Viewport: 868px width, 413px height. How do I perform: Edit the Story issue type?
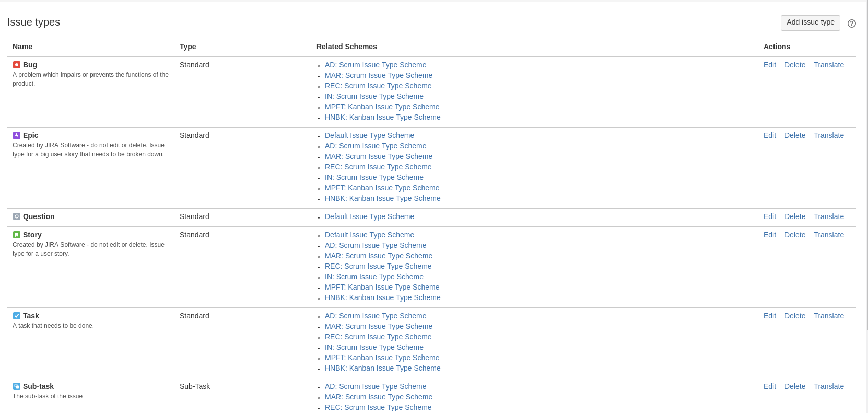click(x=769, y=235)
